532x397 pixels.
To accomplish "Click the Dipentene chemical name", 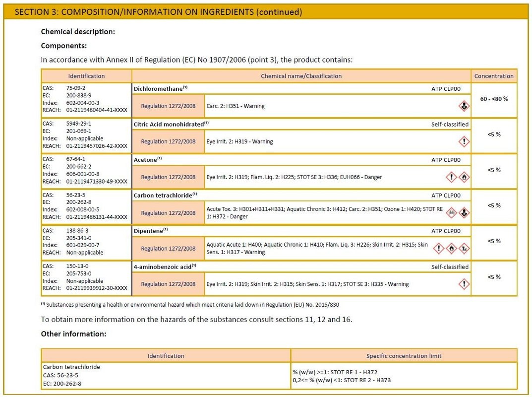I will [148, 231].
